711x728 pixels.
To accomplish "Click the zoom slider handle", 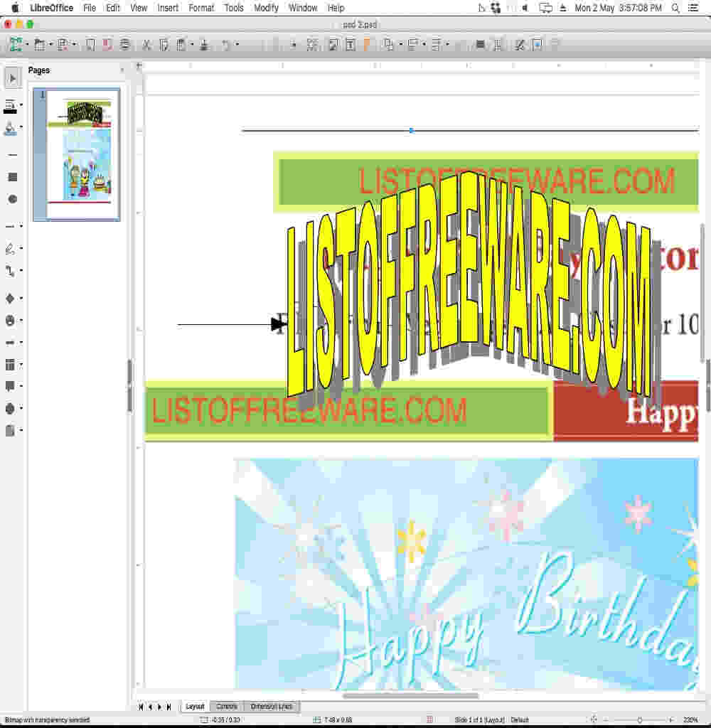I will tap(639, 719).
